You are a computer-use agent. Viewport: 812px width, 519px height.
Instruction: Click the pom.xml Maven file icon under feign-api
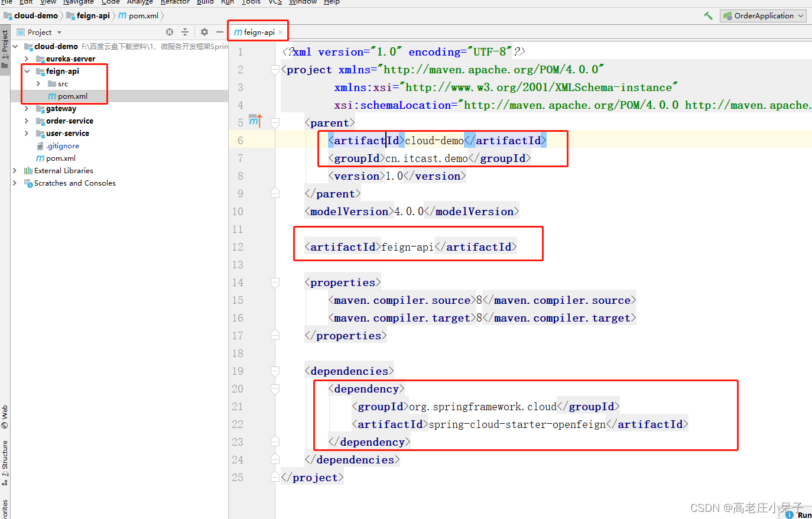[52, 96]
